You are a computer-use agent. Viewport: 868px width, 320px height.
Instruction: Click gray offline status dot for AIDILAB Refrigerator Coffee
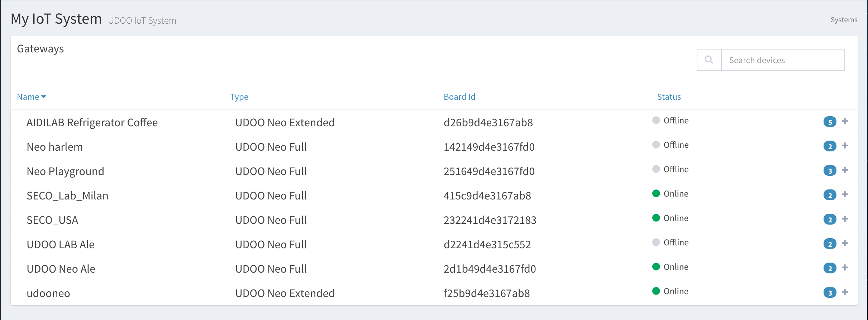(x=656, y=120)
